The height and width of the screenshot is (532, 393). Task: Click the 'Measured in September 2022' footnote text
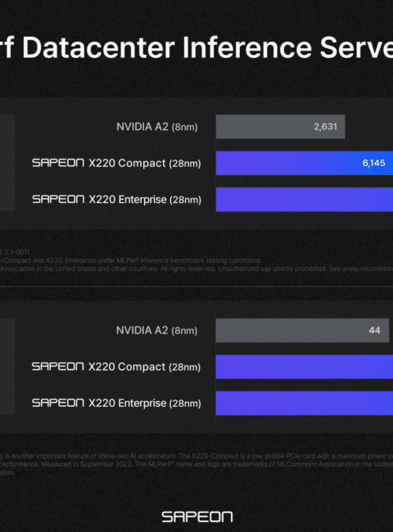[x=86, y=464]
